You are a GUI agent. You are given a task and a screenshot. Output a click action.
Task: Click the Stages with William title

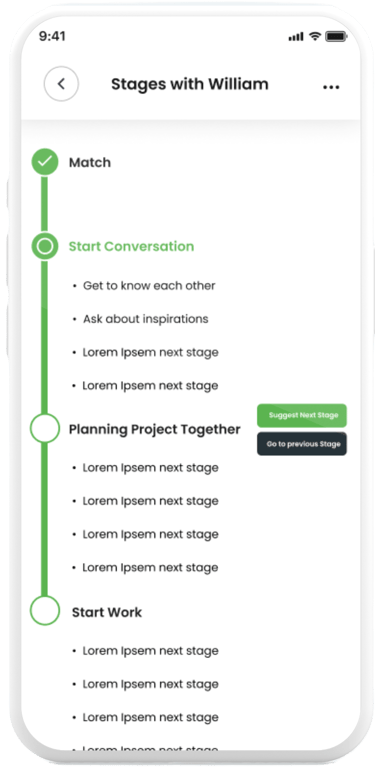click(x=190, y=84)
